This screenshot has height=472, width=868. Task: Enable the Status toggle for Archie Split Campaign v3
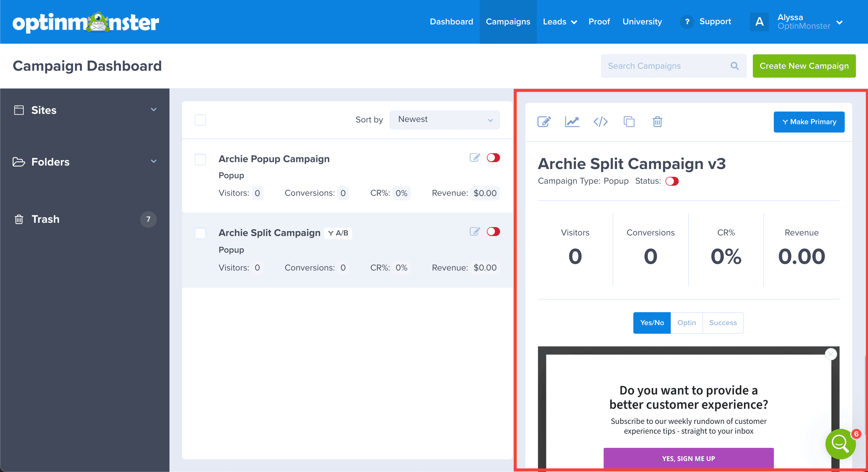click(672, 181)
